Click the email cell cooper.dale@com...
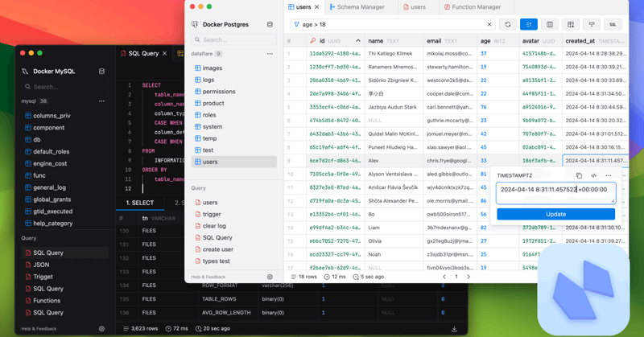This screenshot has width=644, height=337. pyautogui.click(x=449, y=93)
